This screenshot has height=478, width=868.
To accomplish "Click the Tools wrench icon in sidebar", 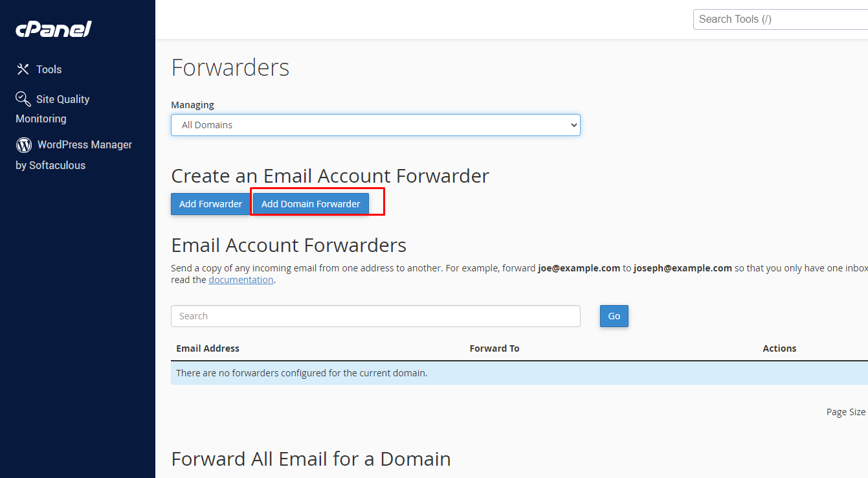I will point(23,69).
